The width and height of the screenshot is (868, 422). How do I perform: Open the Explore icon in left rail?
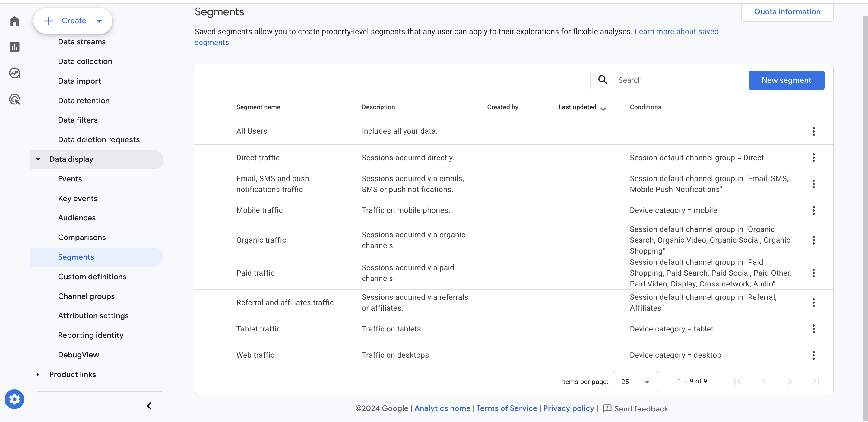(x=14, y=73)
